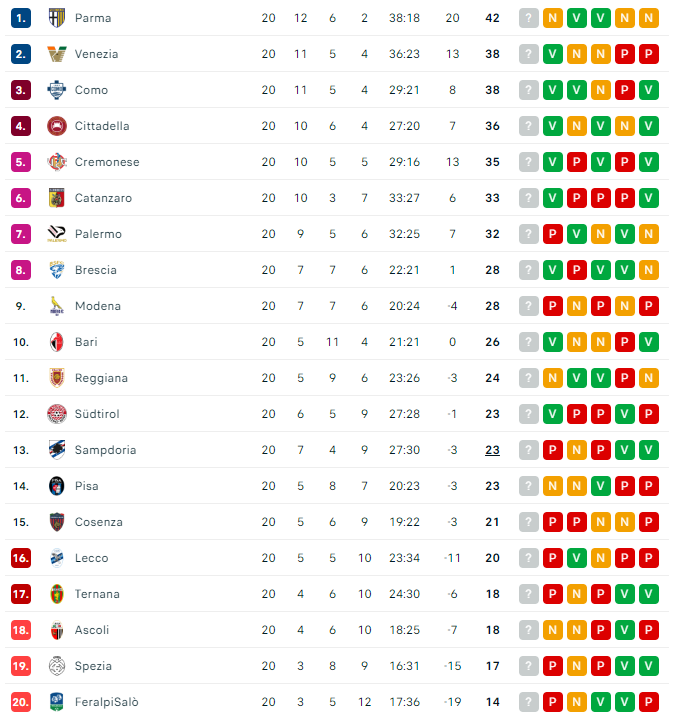Viewport: 678px width, 718px height.
Task: Click the Como club crest
Action: pos(56,90)
